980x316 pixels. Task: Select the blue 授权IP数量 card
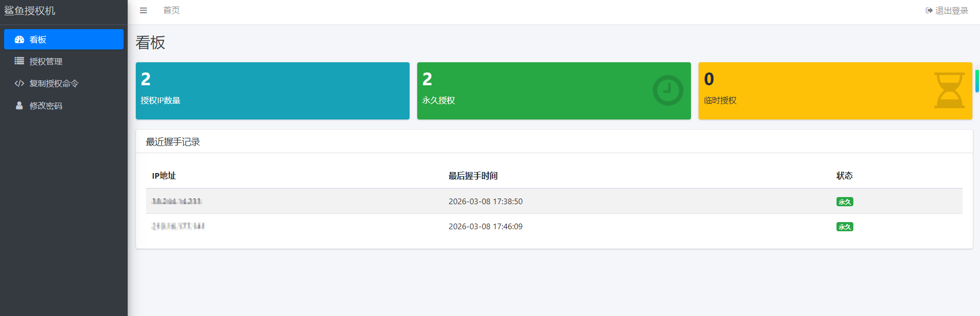(x=273, y=91)
